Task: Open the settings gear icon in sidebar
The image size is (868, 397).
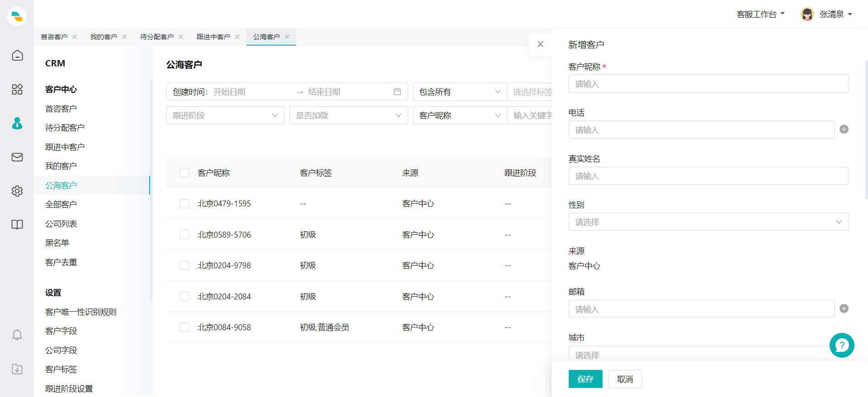Action: (x=17, y=191)
